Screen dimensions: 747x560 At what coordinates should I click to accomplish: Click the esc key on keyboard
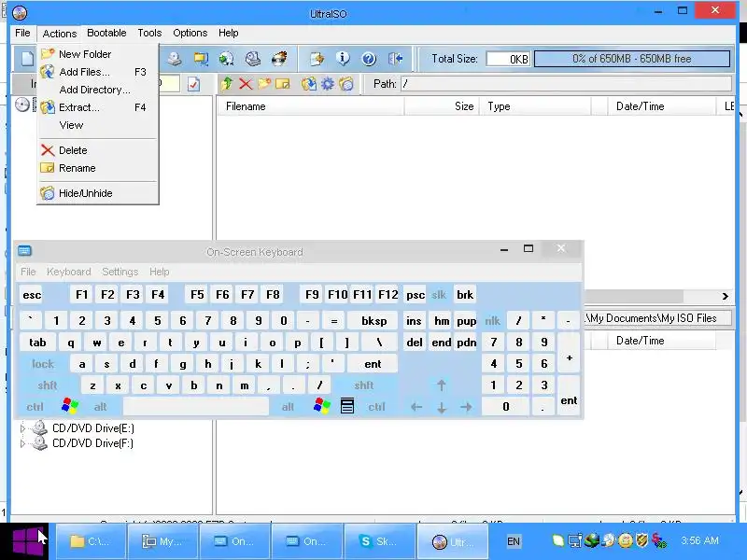tap(32, 295)
